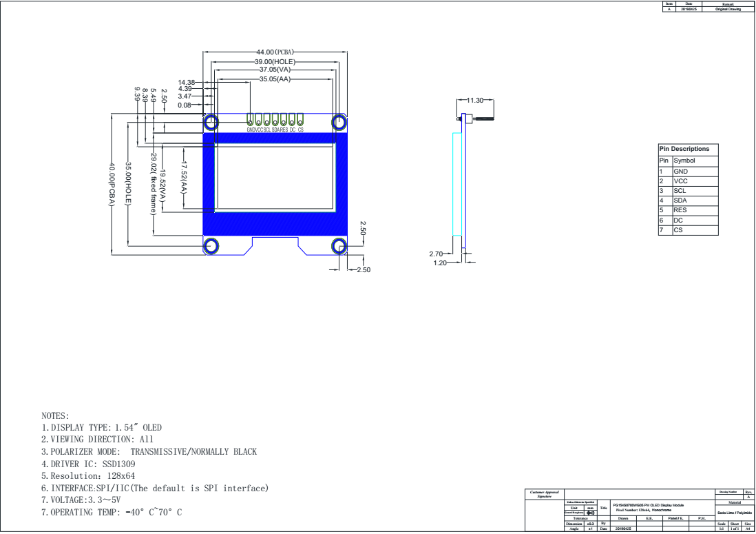Screen dimensions: 756x534
Task: Click the Original Drawing remark cell
Action: pyautogui.click(x=728, y=9)
